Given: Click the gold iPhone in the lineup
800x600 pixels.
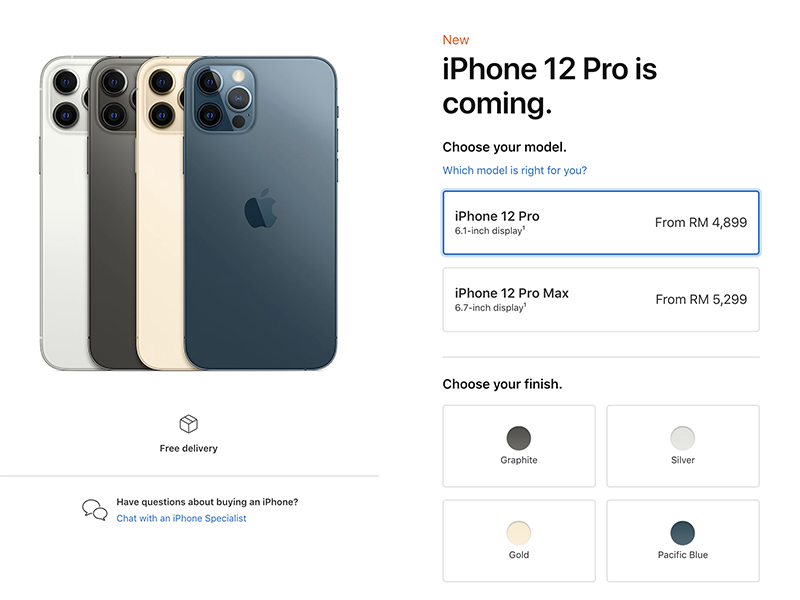Looking at the screenshot, I should point(160,214).
